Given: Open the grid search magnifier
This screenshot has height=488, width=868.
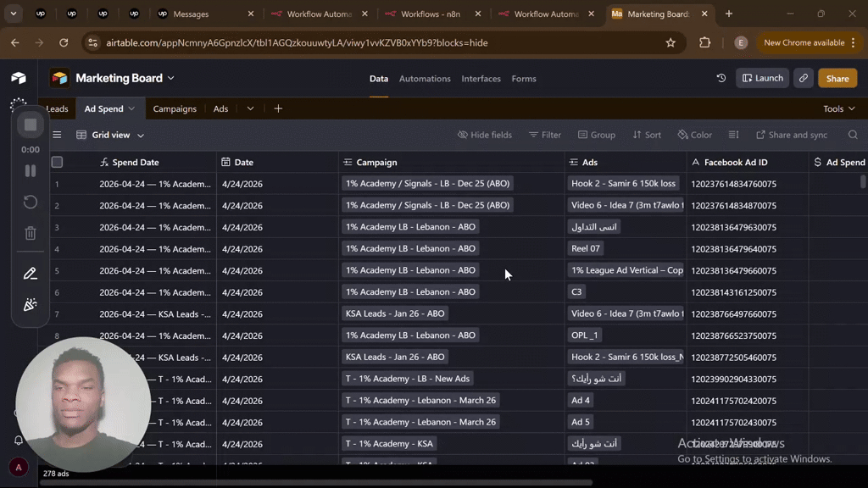Looking at the screenshot, I should (853, 135).
